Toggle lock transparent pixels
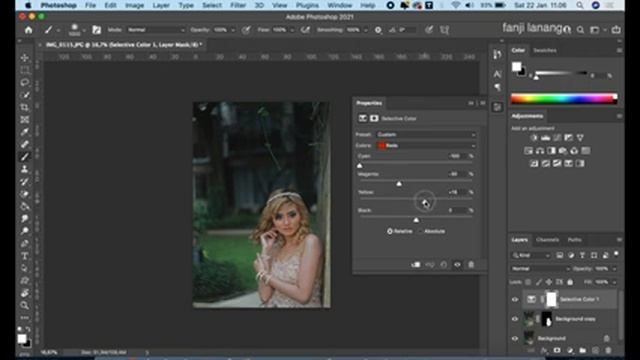 point(528,282)
